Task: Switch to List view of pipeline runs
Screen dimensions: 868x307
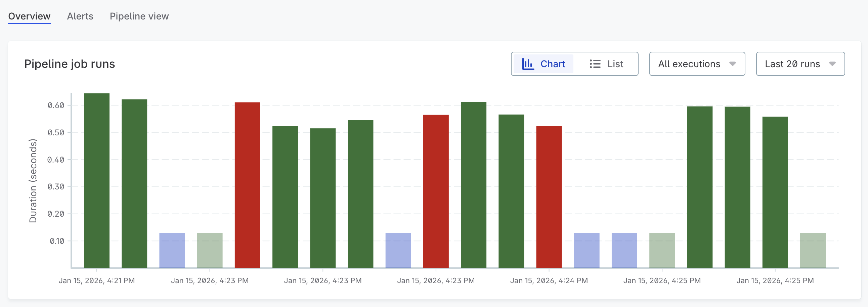Action: pyautogui.click(x=608, y=64)
